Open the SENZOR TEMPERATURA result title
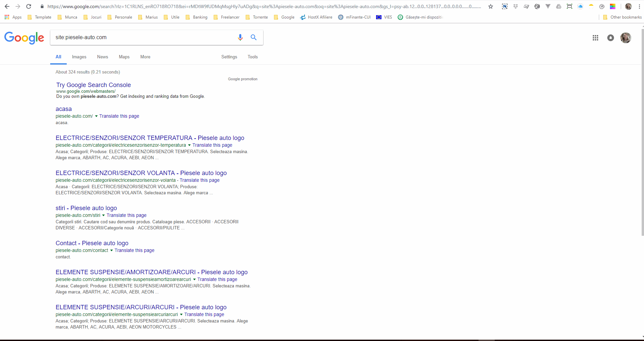The image size is (644, 341). (x=150, y=138)
